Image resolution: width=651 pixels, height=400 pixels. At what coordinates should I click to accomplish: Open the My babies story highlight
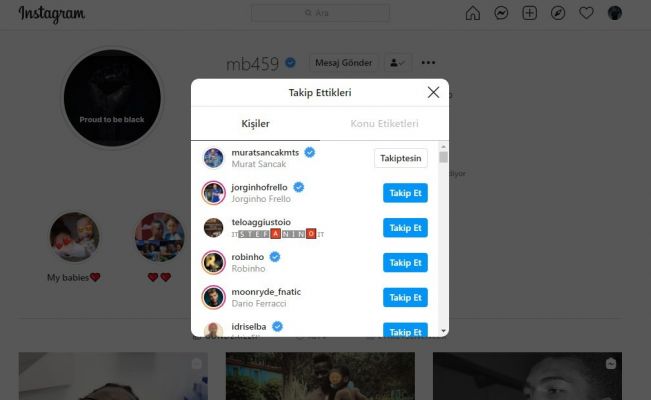tap(74, 237)
